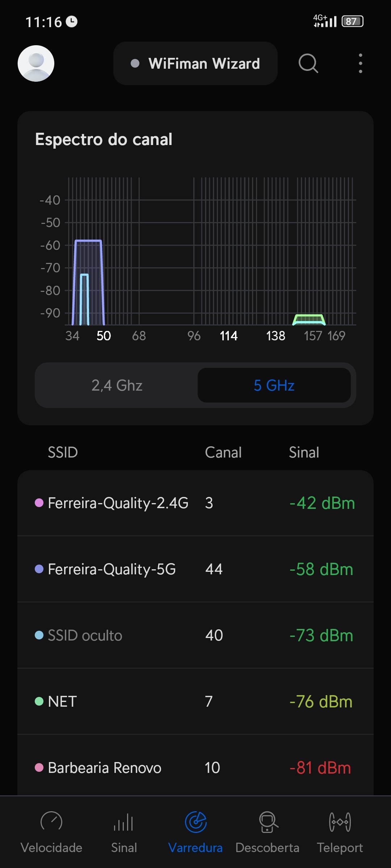Sort networks by Sinal column header
391x868 pixels.
304,452
